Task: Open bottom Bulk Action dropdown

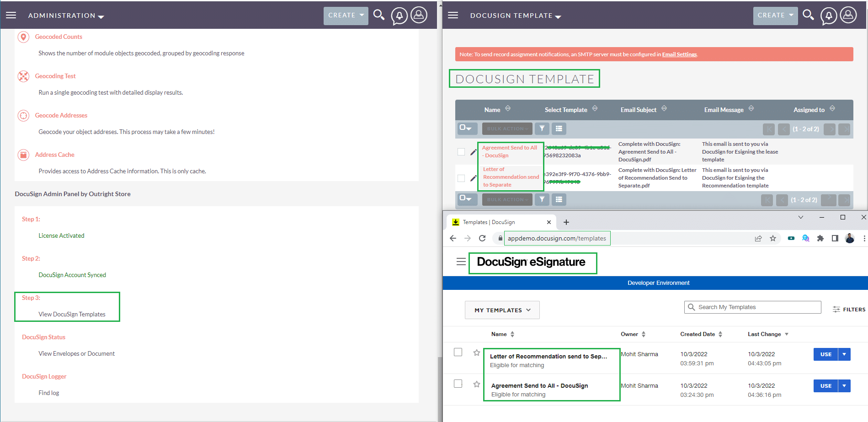Action: (507, 199)
